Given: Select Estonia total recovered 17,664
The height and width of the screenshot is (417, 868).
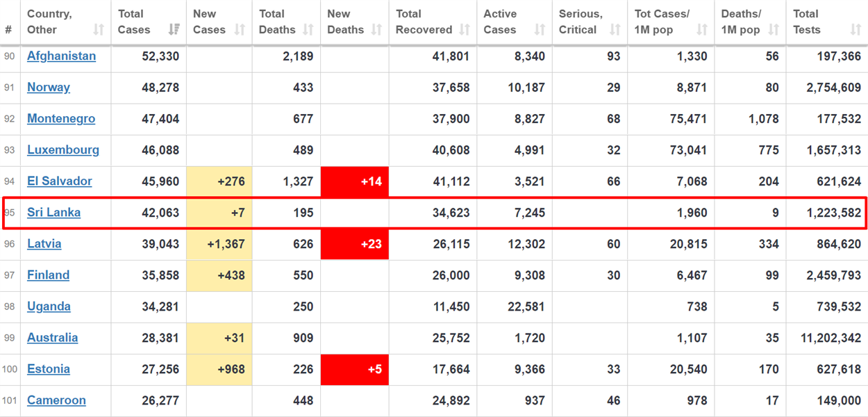Looking at the screenshot, I should pos(451,369).
